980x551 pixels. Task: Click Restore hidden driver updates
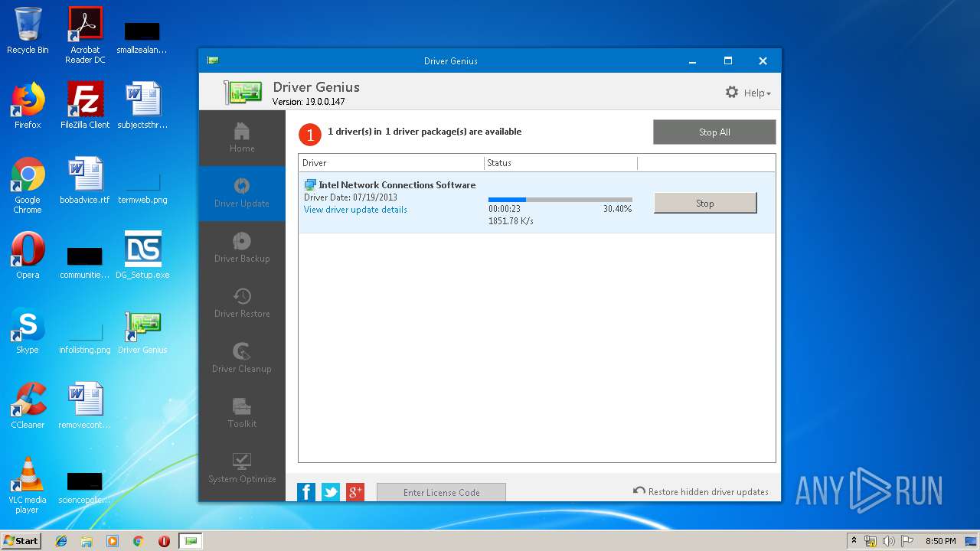[701, 491]
